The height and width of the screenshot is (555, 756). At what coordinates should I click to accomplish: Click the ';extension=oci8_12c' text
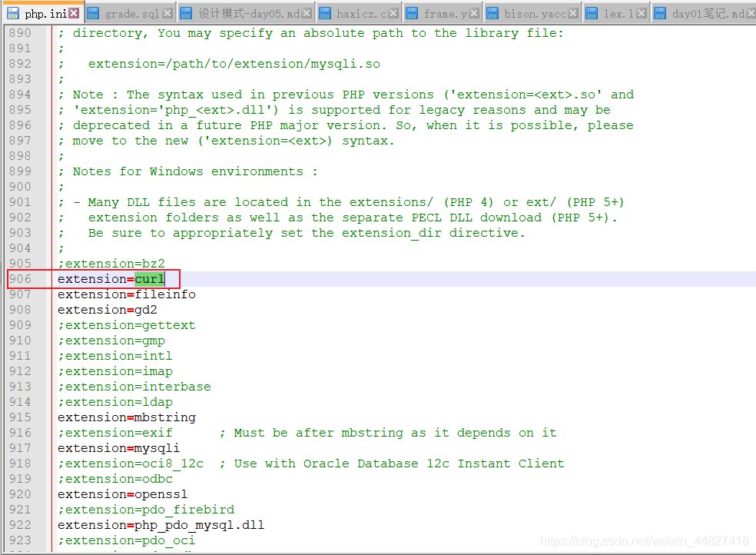[x=131, y=464]
